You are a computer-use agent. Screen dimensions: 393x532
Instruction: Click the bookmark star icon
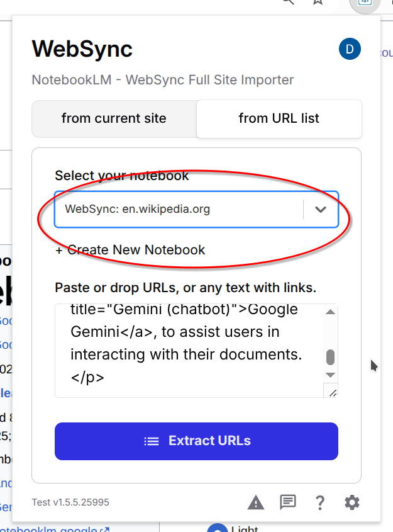click(318, 3)
